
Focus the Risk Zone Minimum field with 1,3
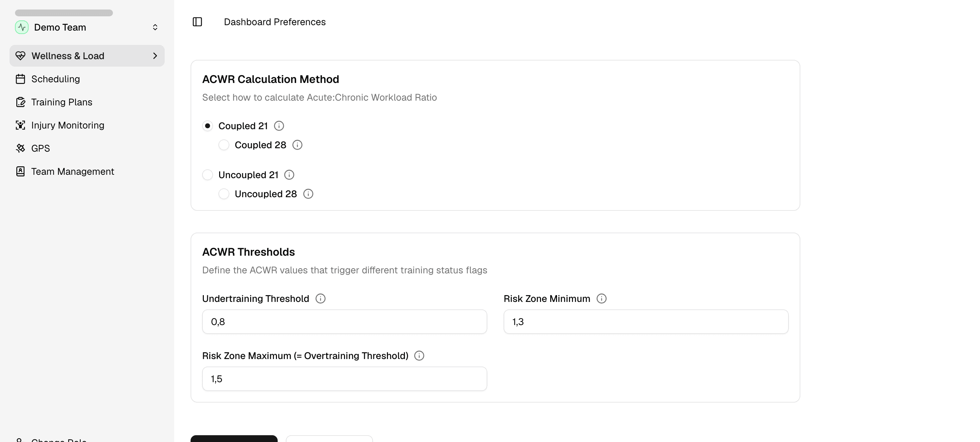[646, 322]
